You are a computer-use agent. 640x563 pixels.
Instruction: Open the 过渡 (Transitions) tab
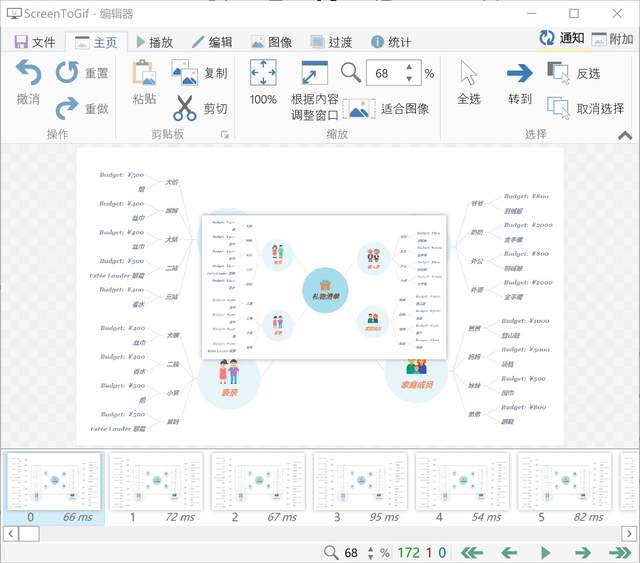(331, 42)
